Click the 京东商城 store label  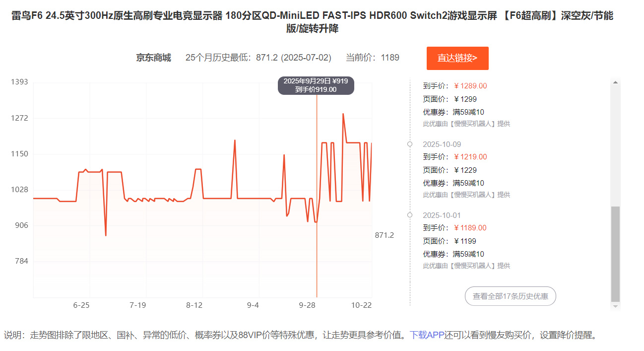click(x=153, y=58)
